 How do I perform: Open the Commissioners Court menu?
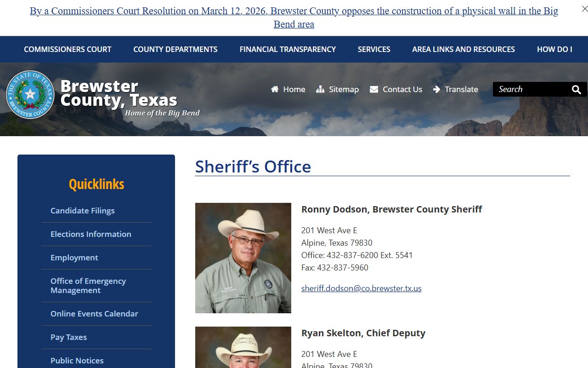click(68, 49)
